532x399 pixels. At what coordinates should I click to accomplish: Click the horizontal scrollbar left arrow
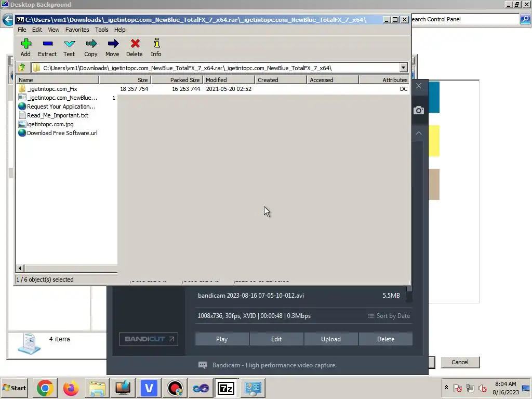coord(20,269)
